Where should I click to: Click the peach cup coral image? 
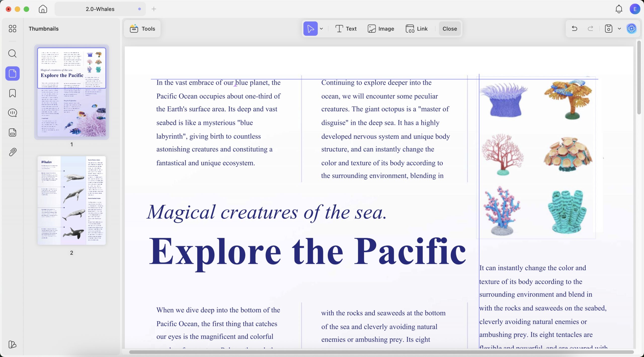[x=568, y=154]
